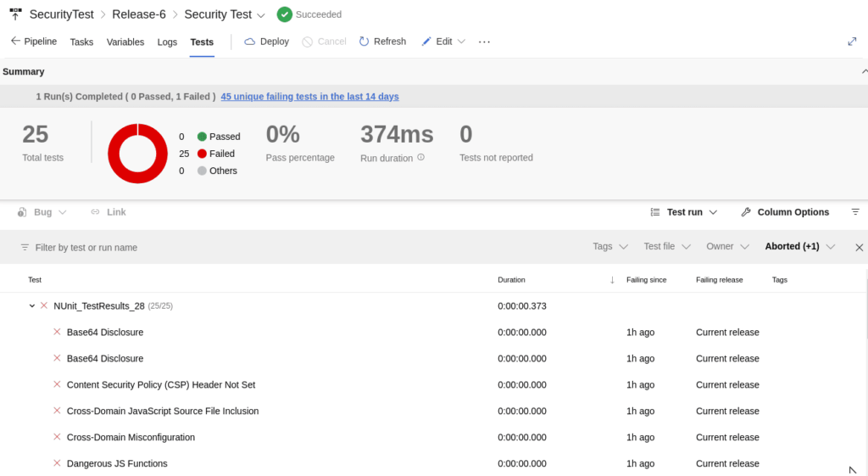Click the failed X icon on NUnit_TestResults_28
Viewport: 868px width, 476px height.
tap(44, 306)
